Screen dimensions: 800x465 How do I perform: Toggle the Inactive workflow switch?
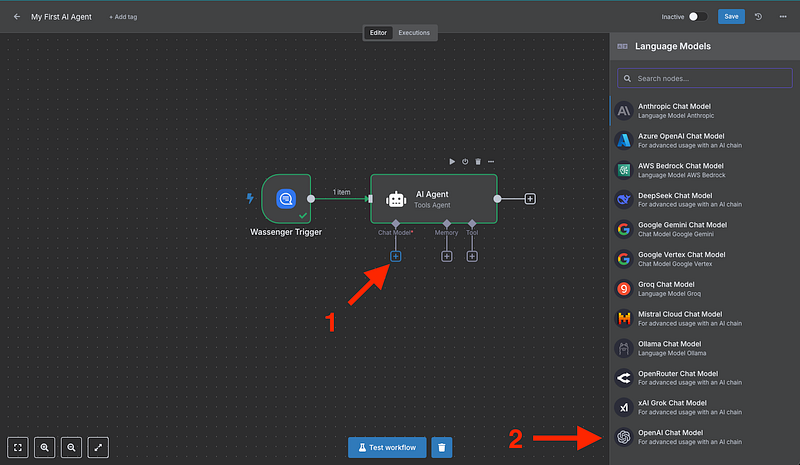point(698,17)
